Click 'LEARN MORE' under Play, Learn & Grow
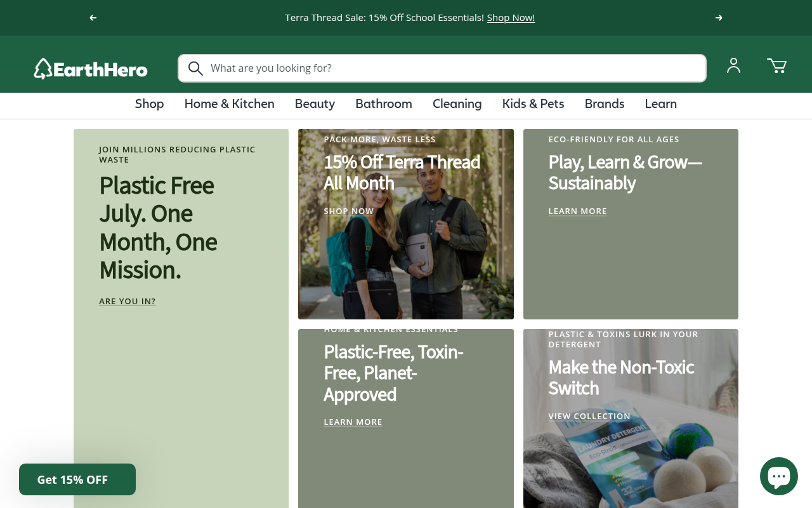This screenshot has width=812, height=508. coord(578,211)
